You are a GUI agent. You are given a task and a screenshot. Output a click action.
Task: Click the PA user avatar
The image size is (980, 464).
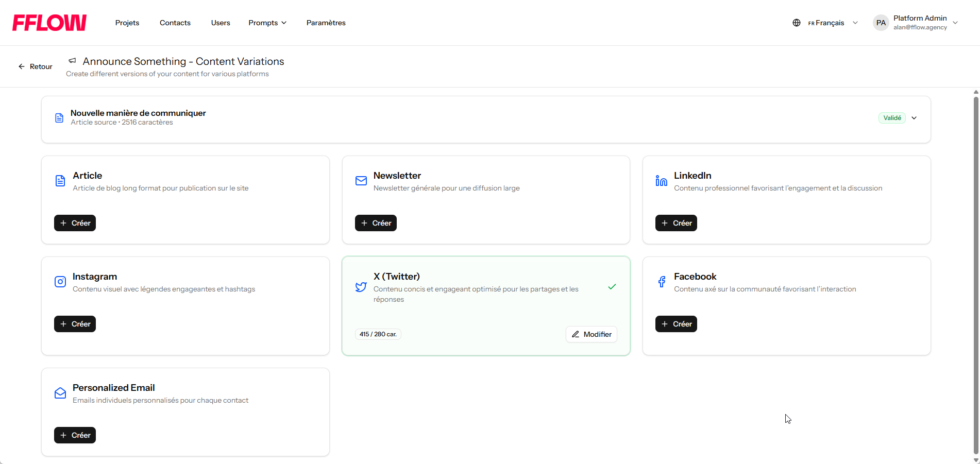[x=881, y=23]
